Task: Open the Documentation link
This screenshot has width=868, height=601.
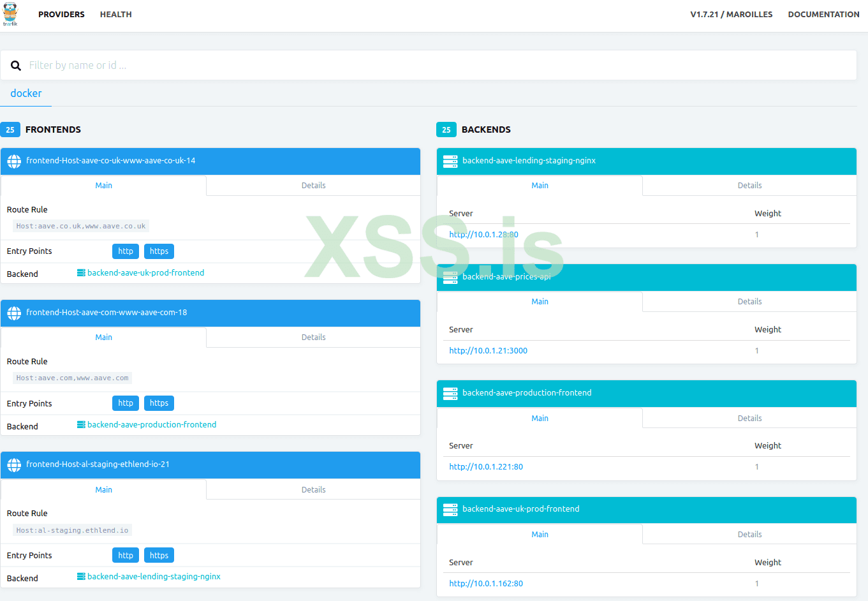Action: coord(823,15)
